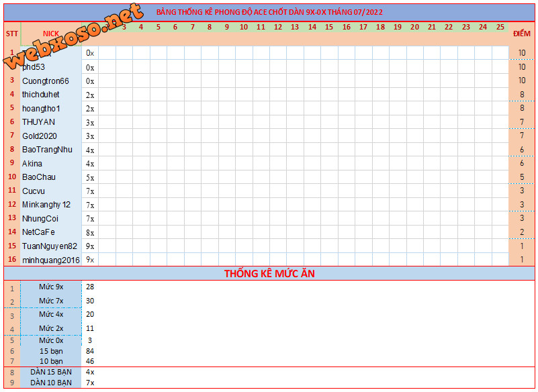Click value 3 beside Mức 0x
538x392 pixels.
coord(90,340)
